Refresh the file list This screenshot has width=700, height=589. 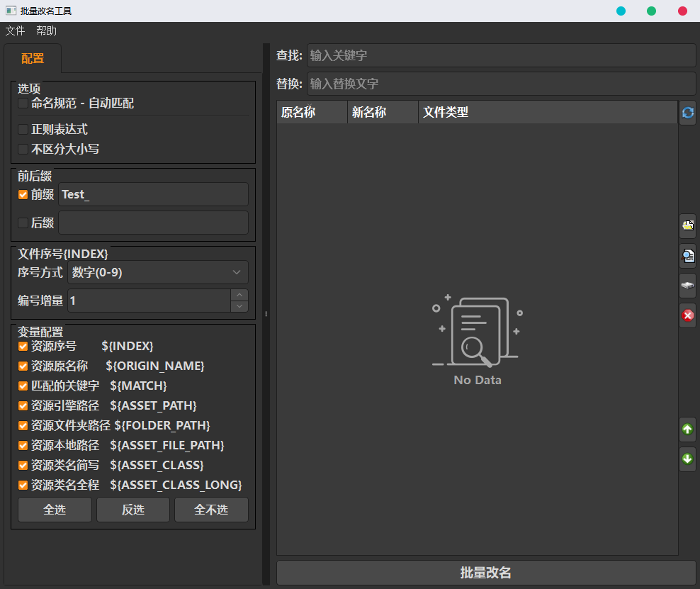pos(687,112)
